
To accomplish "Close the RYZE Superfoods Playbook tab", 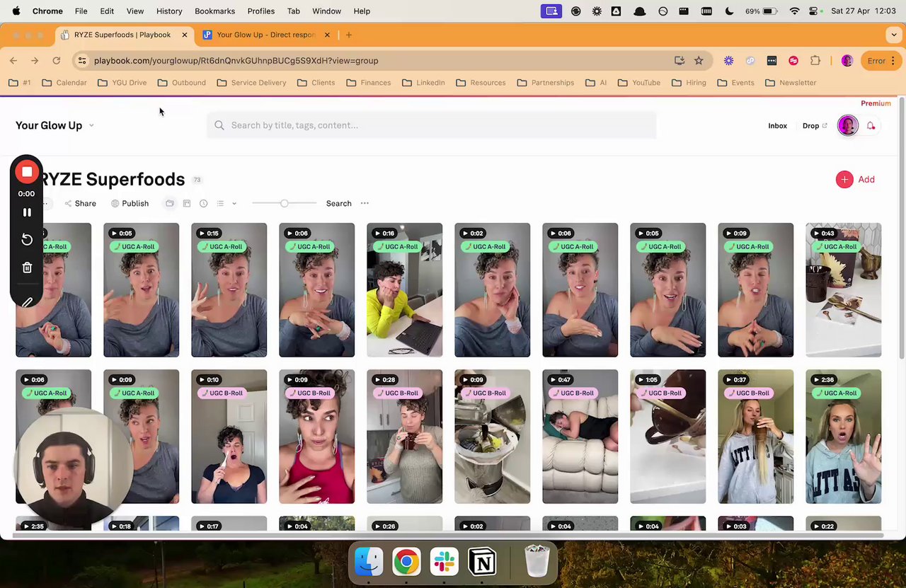I will (x=185, y=35).
